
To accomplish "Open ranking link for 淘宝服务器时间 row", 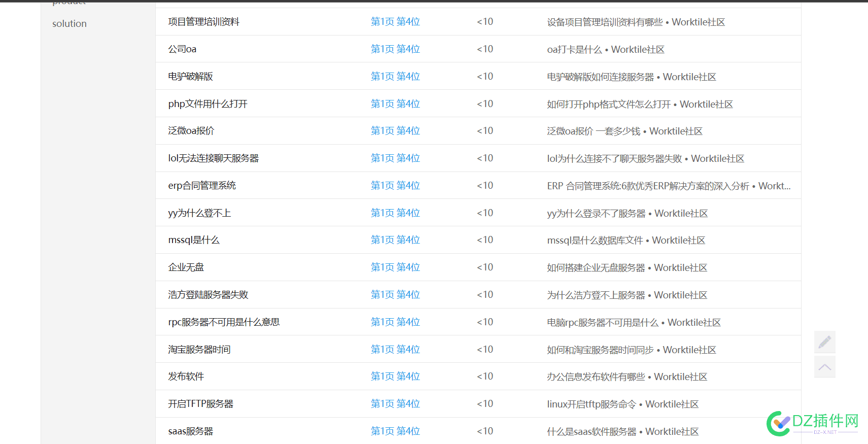I will [x=395, y=350].
